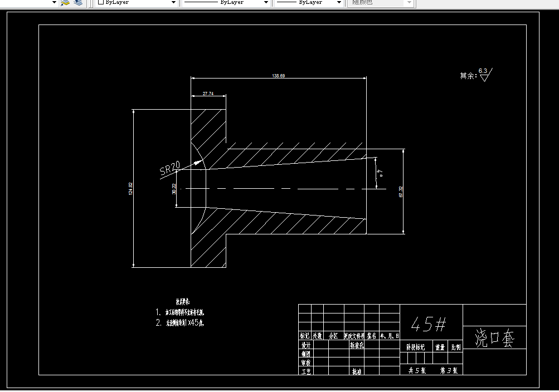Click the 批准 cell label
The image size is (559, 392).
click(357, 371)
